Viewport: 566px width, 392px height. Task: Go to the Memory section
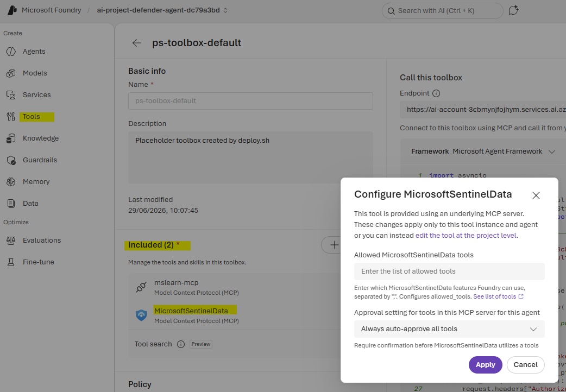(36, 181)
